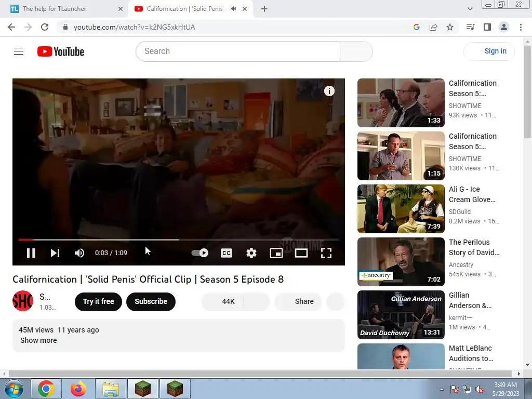Image resolution: width=532 pixels, height=399 pixels.
Task: Open Firefox from the taskbar
Action: 78,389
